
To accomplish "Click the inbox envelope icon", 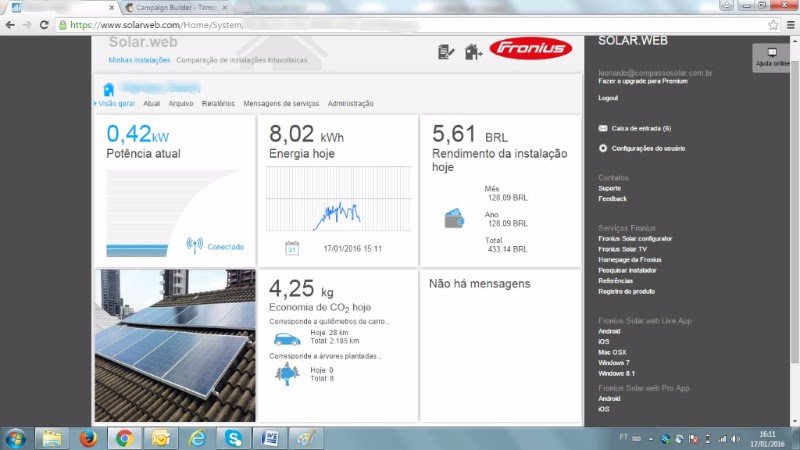I will pyautogui.click(x=602, y=128).
